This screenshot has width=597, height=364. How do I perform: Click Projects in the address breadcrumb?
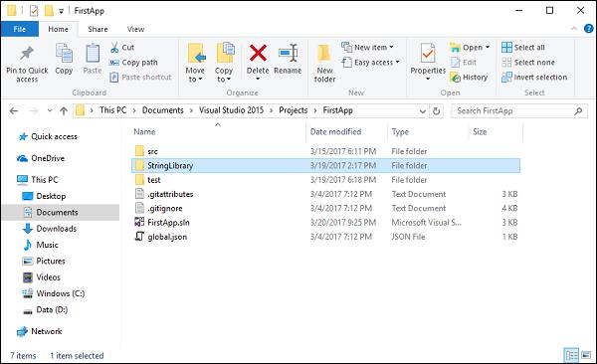pyautogui.click(x=294, y=110)
